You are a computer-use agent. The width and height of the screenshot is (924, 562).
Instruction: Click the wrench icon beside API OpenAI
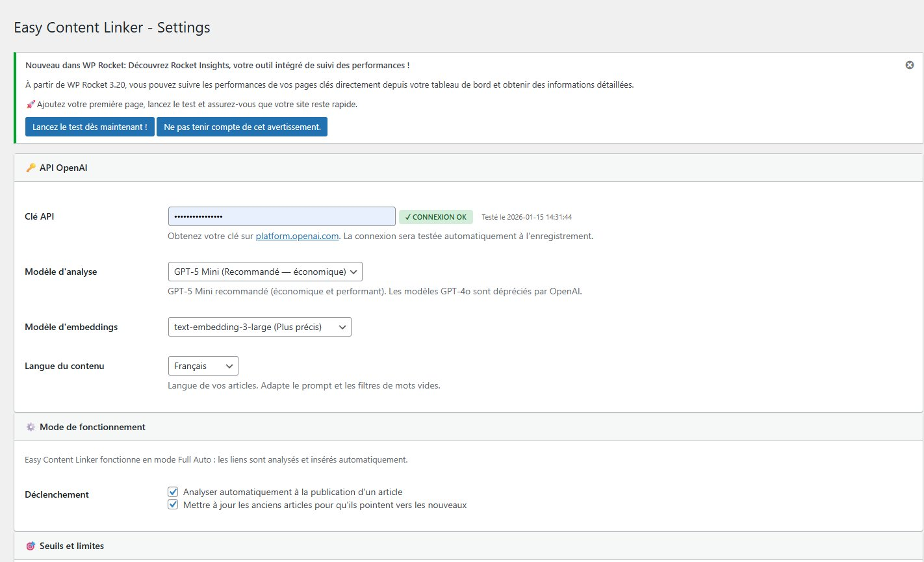31,167
